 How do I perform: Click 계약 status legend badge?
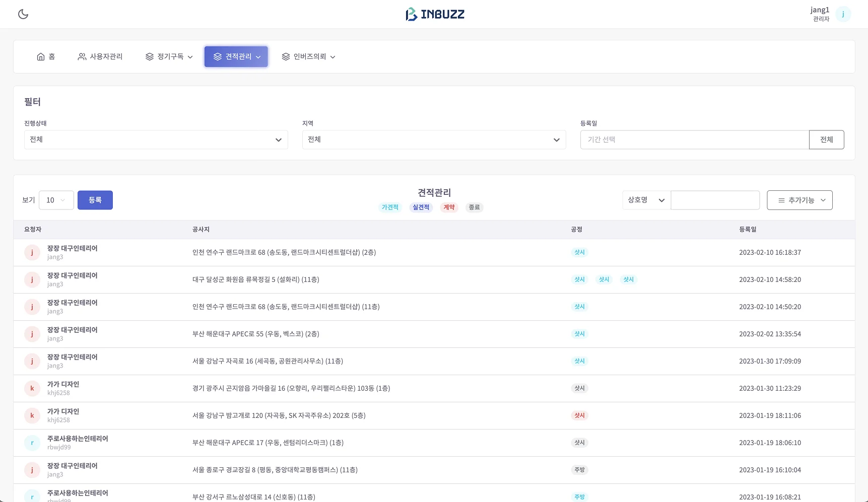449,207
